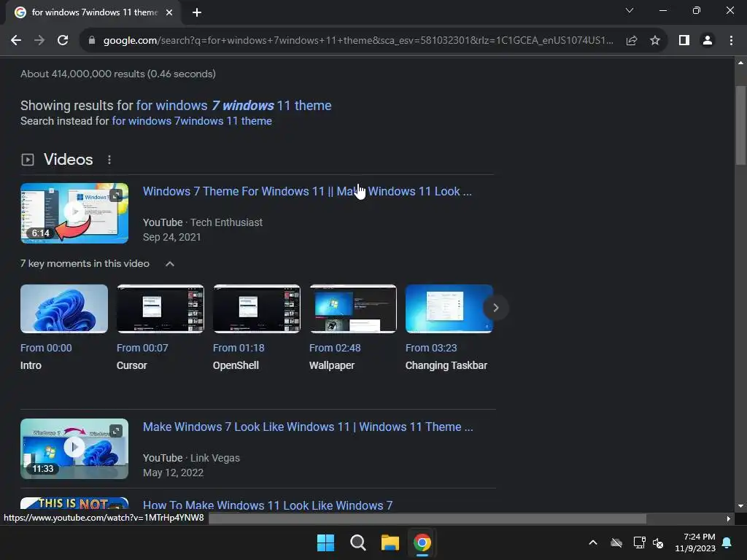Click the muted volume tray icon
The image size is (747, 560).
click(659, 542)
